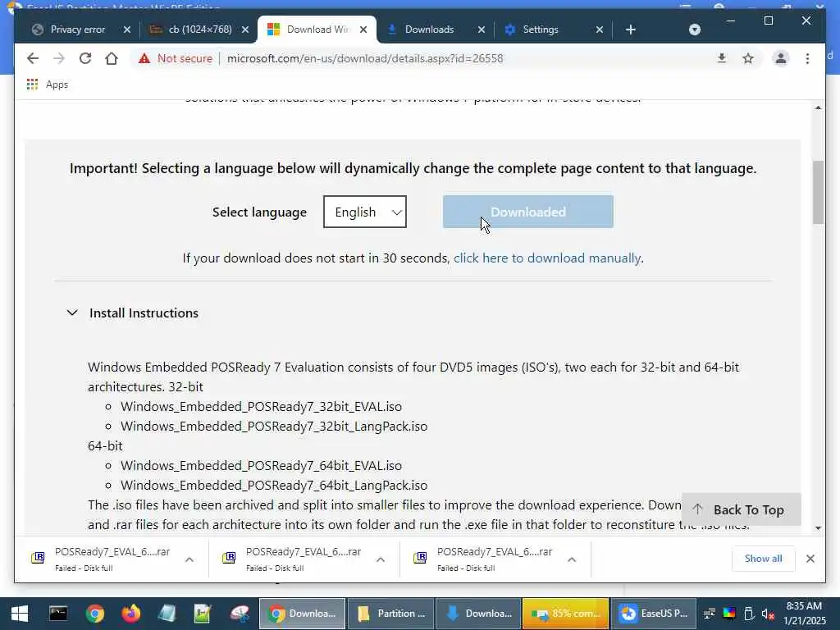
Task: Collapse the Install Instructions section
Action: point(132,313)
